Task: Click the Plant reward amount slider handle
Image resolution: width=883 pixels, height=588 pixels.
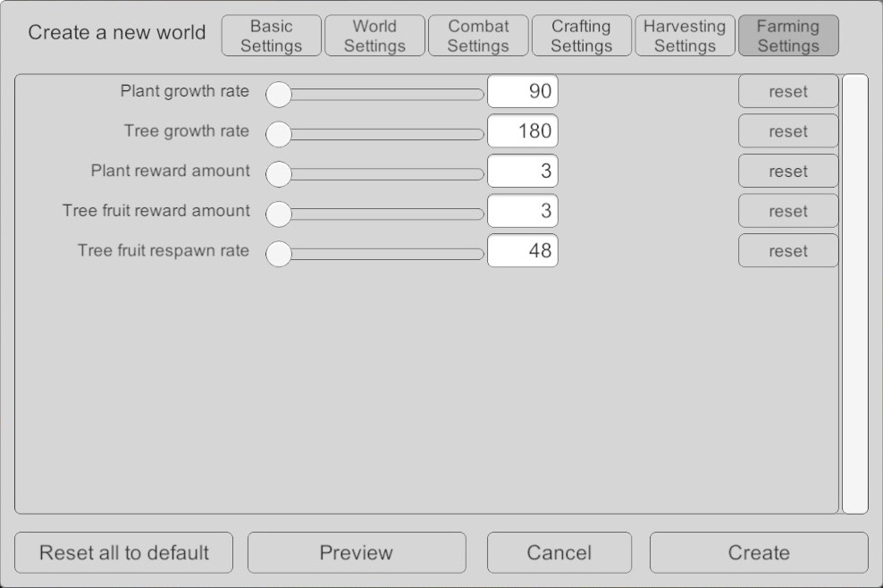Action: (x=280, y=173)
